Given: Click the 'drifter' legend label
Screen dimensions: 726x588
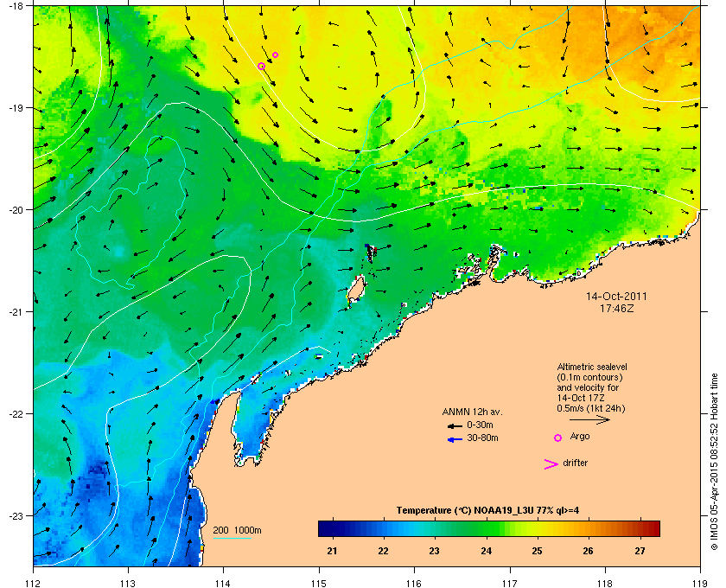Looking at the screenshot, I should [x=575, y=463].
